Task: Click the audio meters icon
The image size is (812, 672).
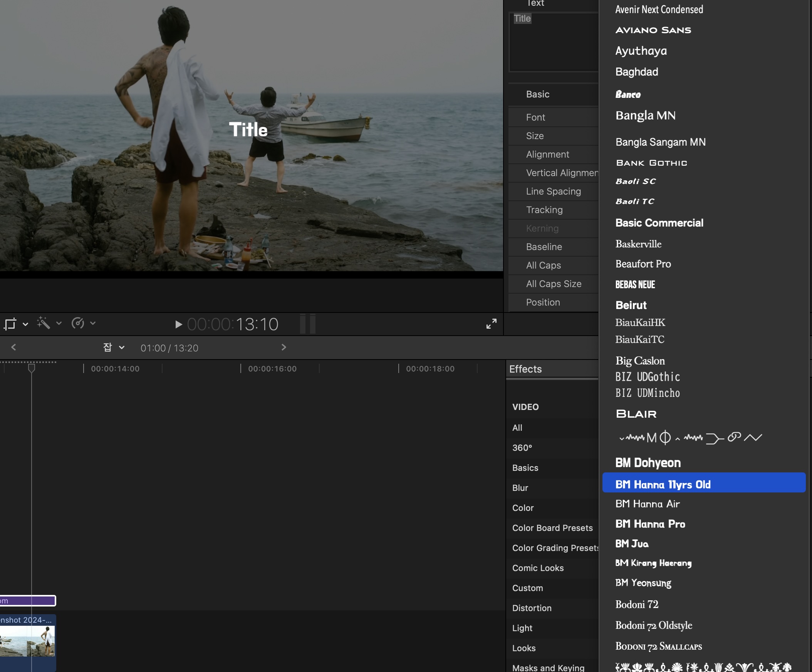Action: pos(308,324)
